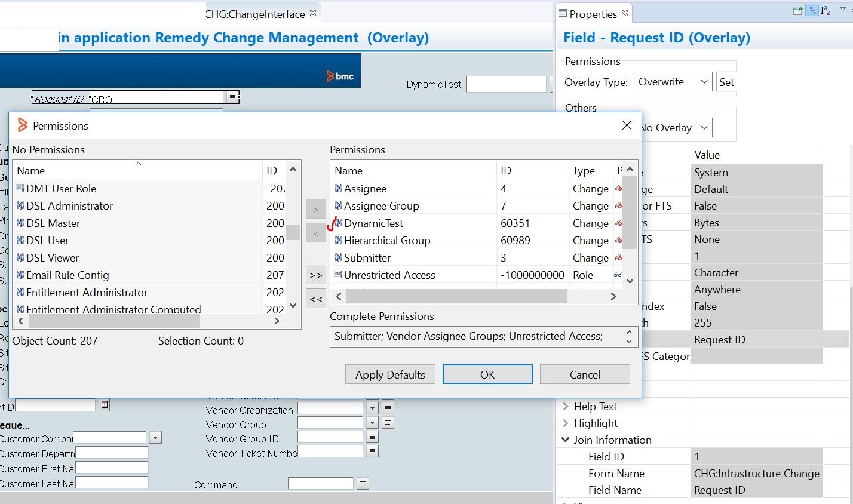Screen dimensions: 853x504
Task: Click the Vendor Group+ menu list icon
Action: (x=388, y=422)
